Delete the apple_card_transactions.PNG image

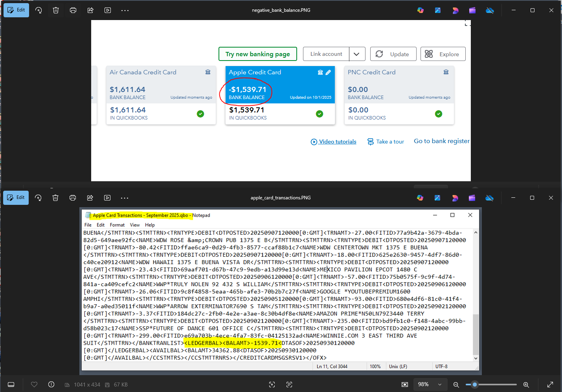pos(55,198)
